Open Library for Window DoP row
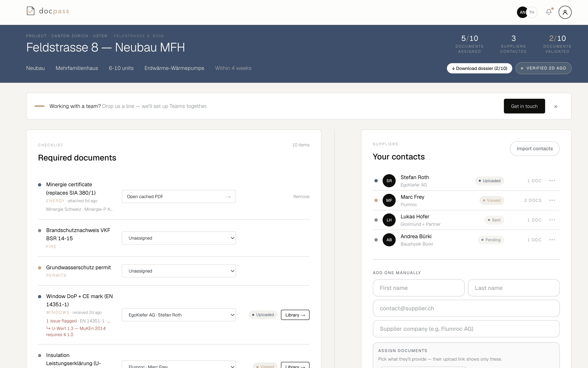This screenshot has height=368, width=588. (295, 315)
